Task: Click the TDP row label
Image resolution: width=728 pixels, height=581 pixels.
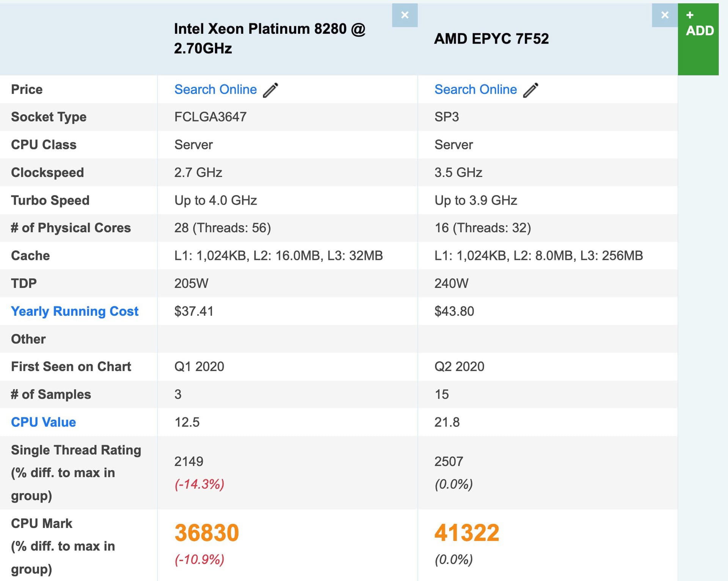Action: pyautogui.click(x=24, y=283)
